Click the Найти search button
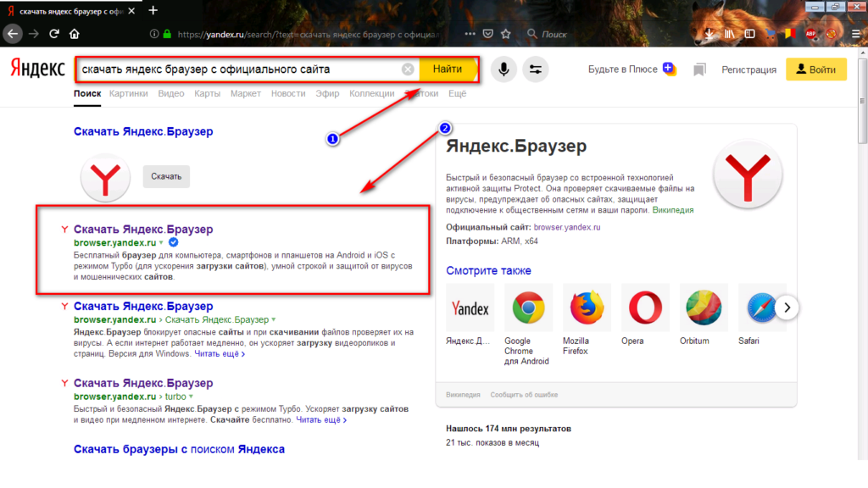Screen dimensions: 868x488 448,69
